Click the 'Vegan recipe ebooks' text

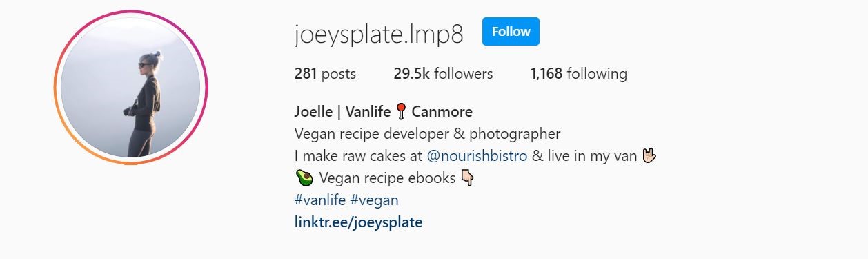(x=386, y=178)
